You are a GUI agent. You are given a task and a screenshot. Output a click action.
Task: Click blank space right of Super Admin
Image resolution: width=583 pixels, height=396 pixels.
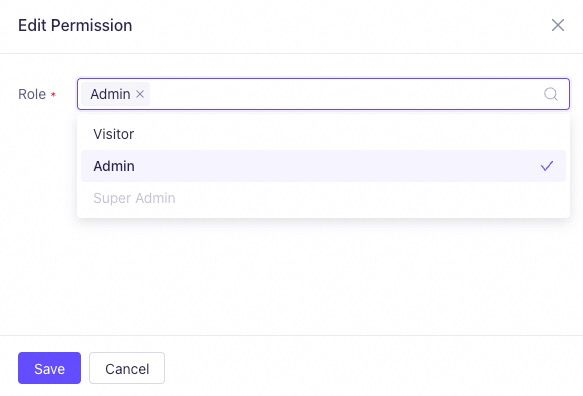[x=372, y=198]
